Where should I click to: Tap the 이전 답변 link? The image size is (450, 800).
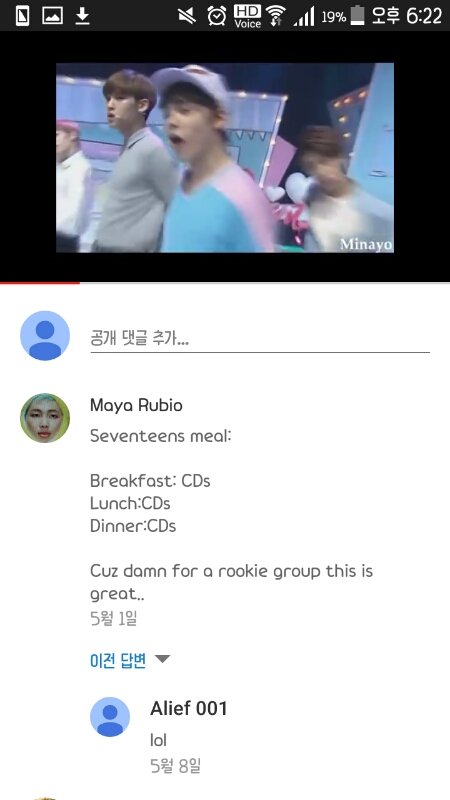coord(118,660)
